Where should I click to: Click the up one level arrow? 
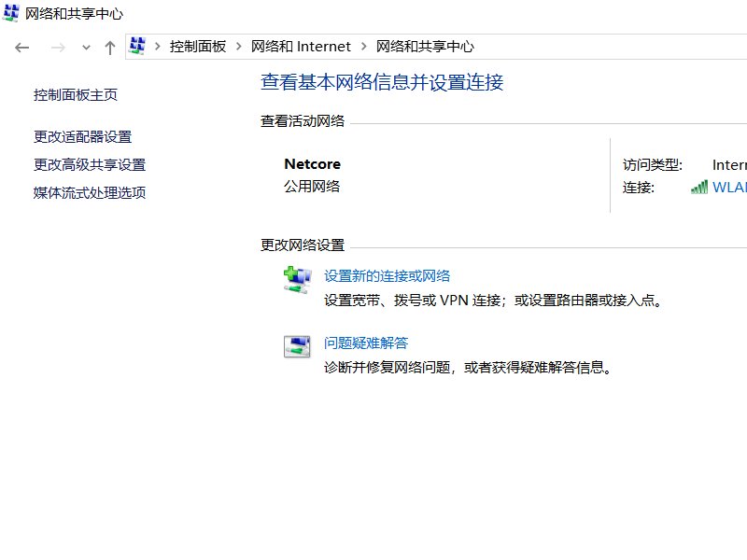[109, 46]
